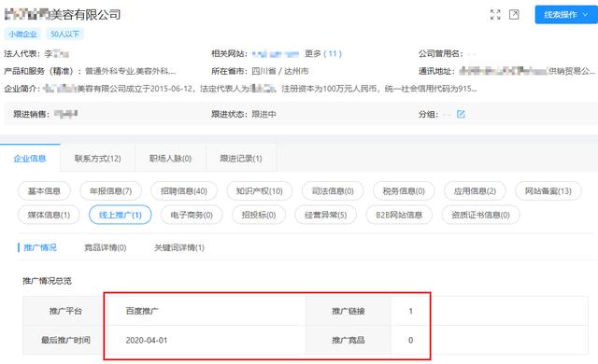Switch to the 职场人脉(0) tab

coord(170,159)
